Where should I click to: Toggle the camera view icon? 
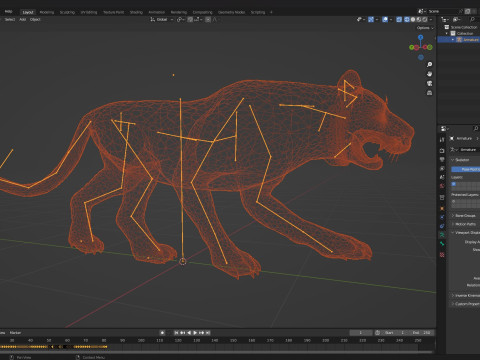click(x=429, y=83)
